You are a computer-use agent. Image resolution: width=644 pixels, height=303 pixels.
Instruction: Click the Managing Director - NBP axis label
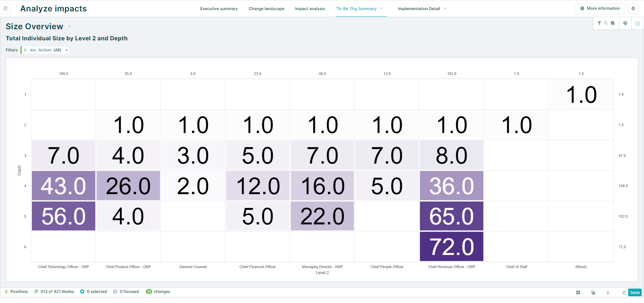click(322, 267)
